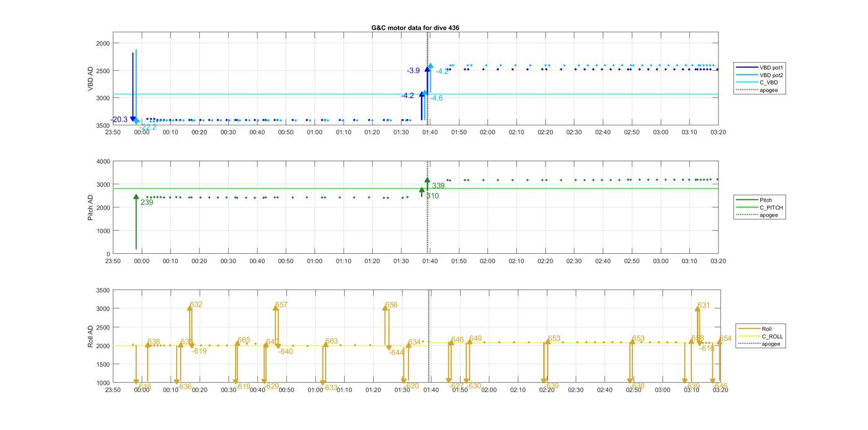Click the dark blue '-4.2' VBD label
The image size is (868, 430).
407,96
